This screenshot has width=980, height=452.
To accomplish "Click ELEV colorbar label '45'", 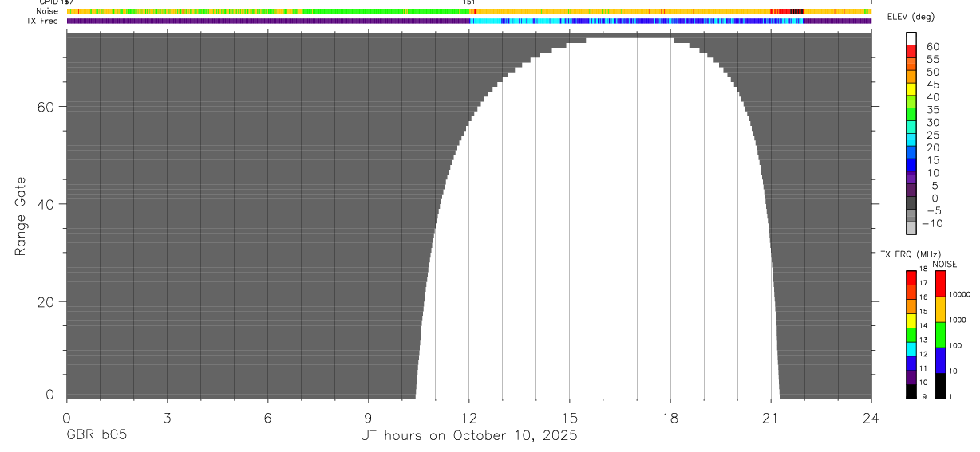I will coord(932,85).
